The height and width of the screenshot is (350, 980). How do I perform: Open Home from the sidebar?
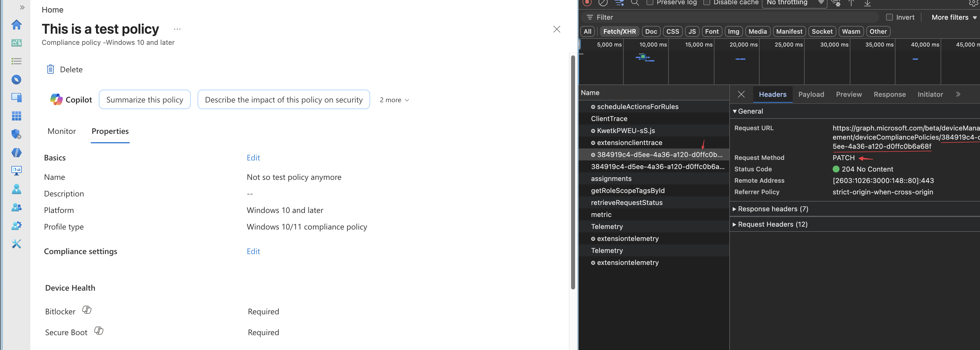(x=16, y=25)
